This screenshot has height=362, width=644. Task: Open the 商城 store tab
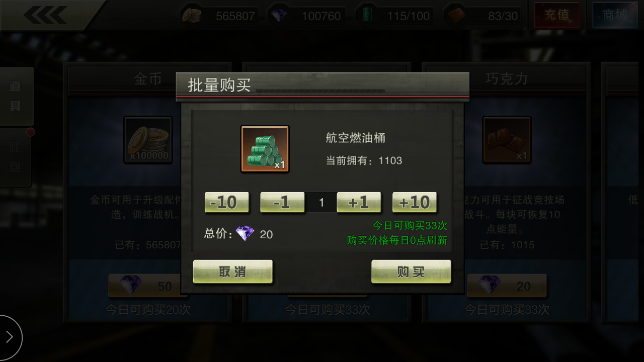[x=616, y=15]
